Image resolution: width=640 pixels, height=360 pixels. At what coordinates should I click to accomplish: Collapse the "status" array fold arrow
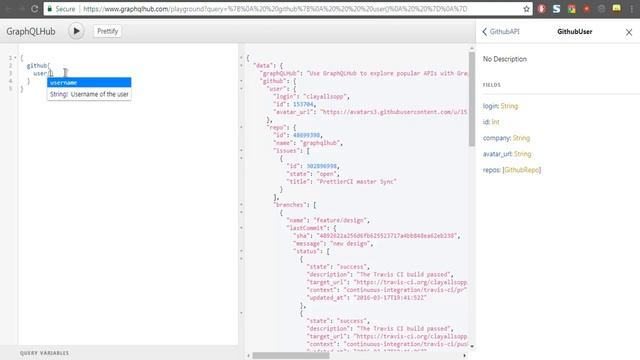click(x=241, y=251)
